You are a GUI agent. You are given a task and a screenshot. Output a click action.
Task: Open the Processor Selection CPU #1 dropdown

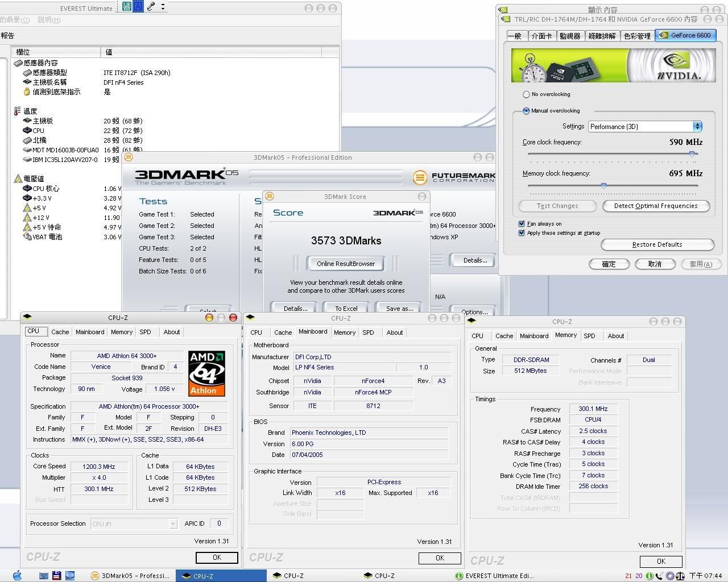pos(134,523)
